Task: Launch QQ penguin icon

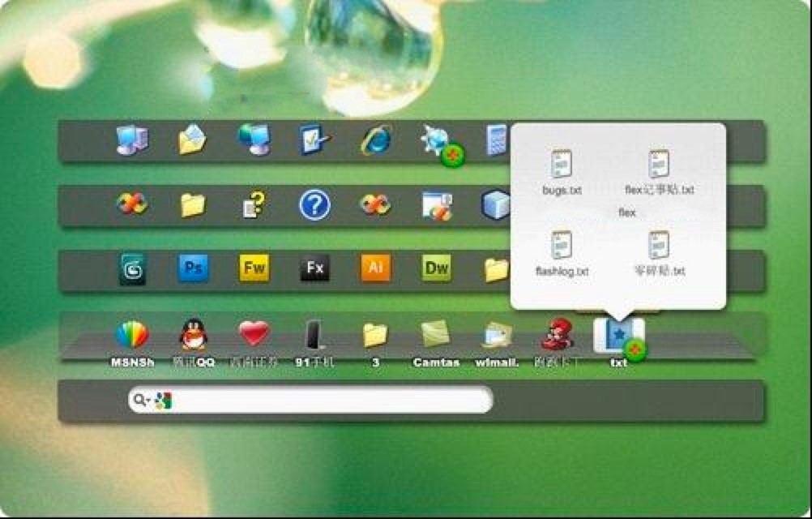Action: (x=193, y=335)
